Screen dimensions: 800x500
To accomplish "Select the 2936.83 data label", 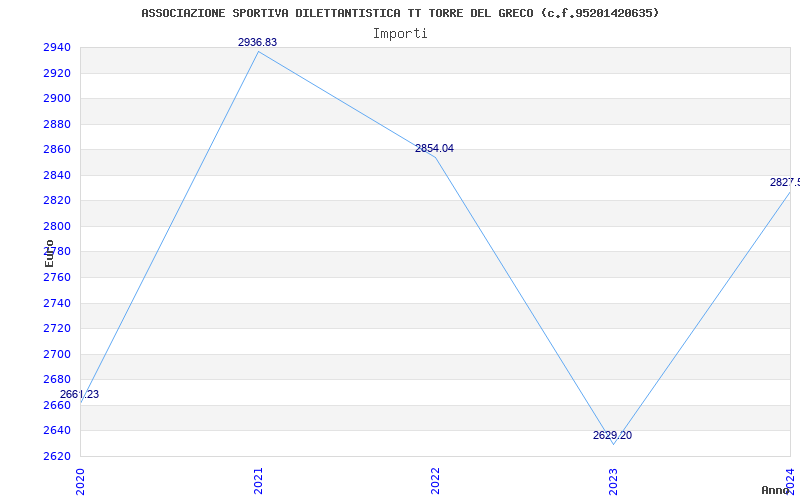I will (x=257, y=42).
